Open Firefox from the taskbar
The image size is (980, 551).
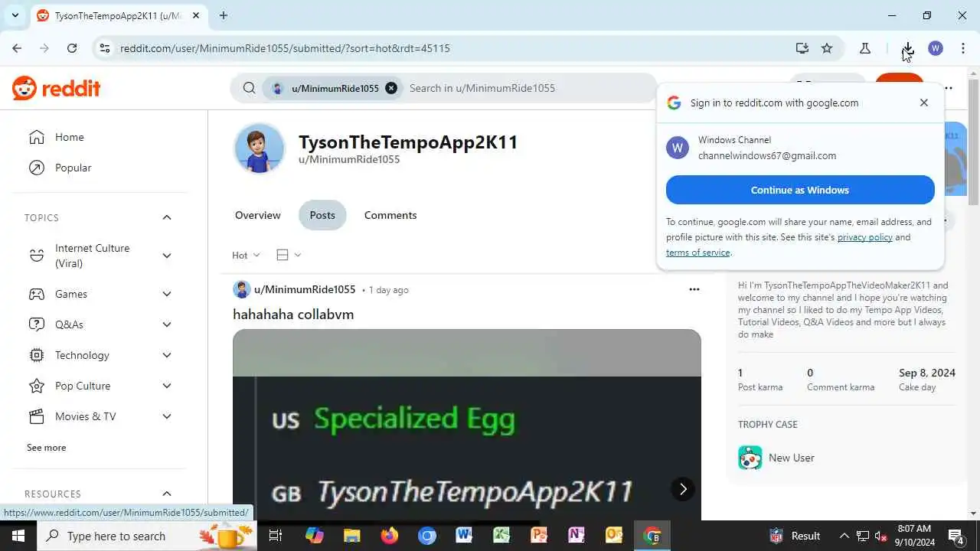(390, 536)
